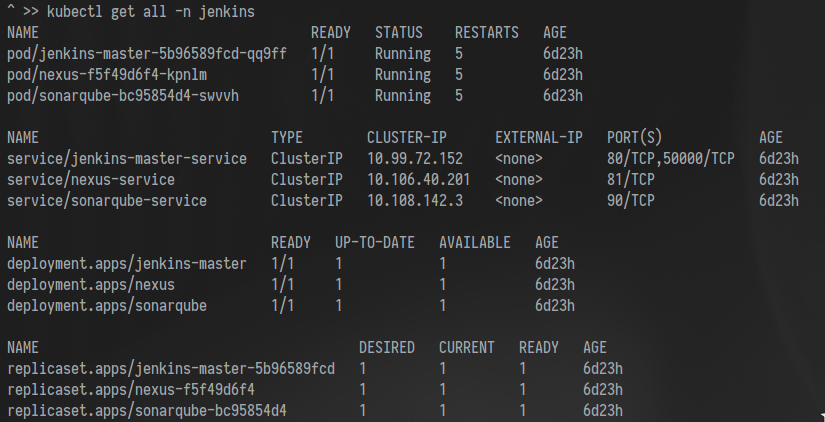Click the AVAILABLE column header
This screenshot has height=422, width=825.
point(475,243)
